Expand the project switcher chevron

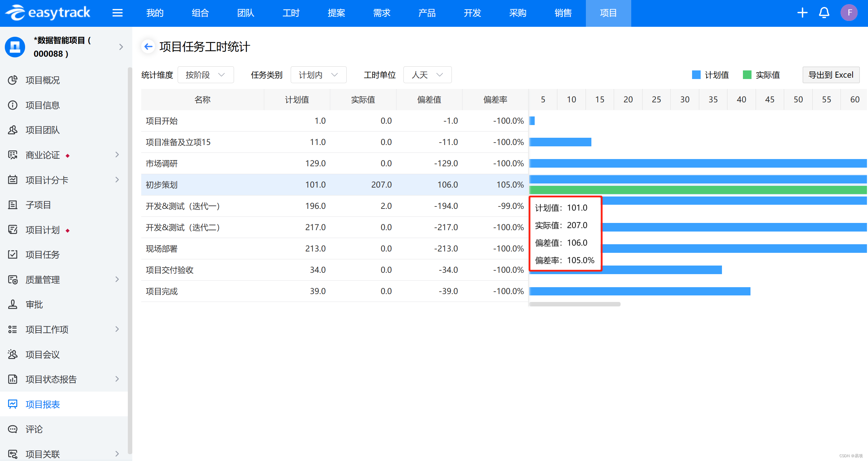click(x=121, y=47)
